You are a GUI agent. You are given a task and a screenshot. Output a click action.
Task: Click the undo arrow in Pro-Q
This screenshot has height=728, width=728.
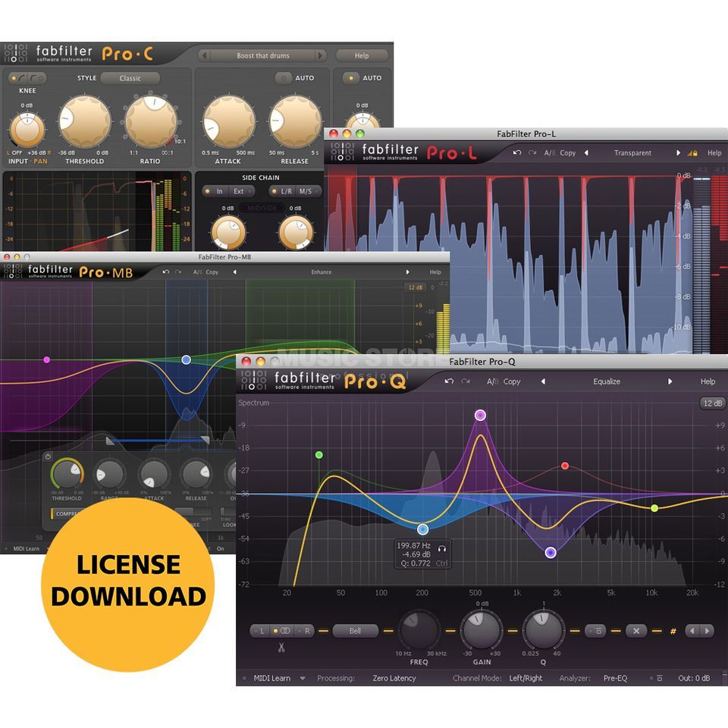click(450, 381)
